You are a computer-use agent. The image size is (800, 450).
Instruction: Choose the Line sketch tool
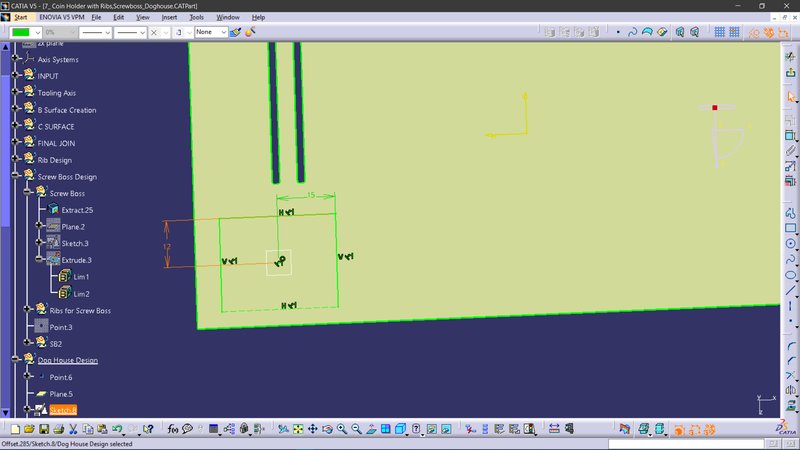(x=790, y=291)
